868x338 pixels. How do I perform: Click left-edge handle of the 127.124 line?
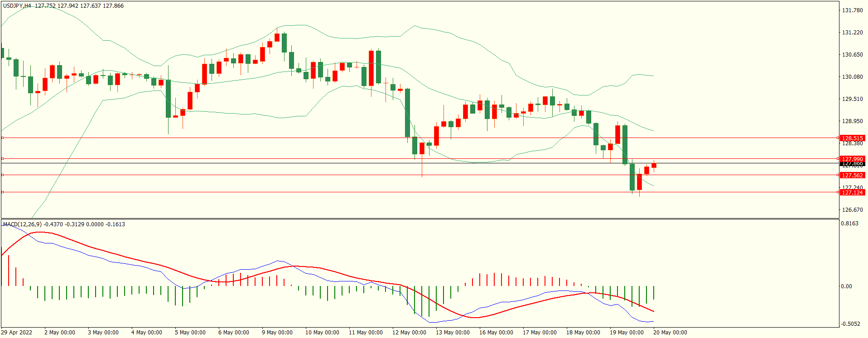2,192
